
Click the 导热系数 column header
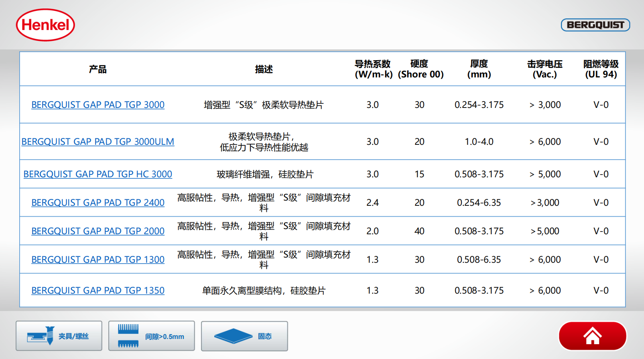point(373,69)
